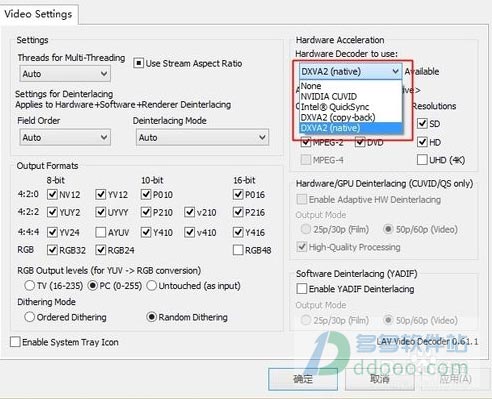
Task: Select DXVA2 (copy-back) decoder option
Action: pyautogui.click(x=351, y=117)
